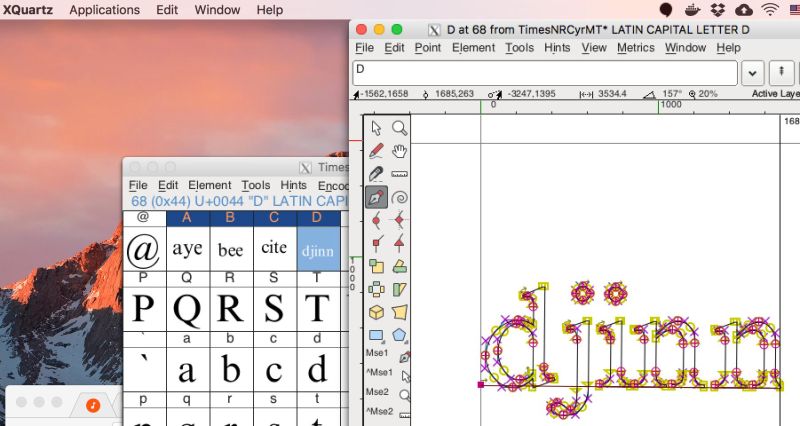
Task: Select the Add curve point tool
Action: [x=376, y=220]
